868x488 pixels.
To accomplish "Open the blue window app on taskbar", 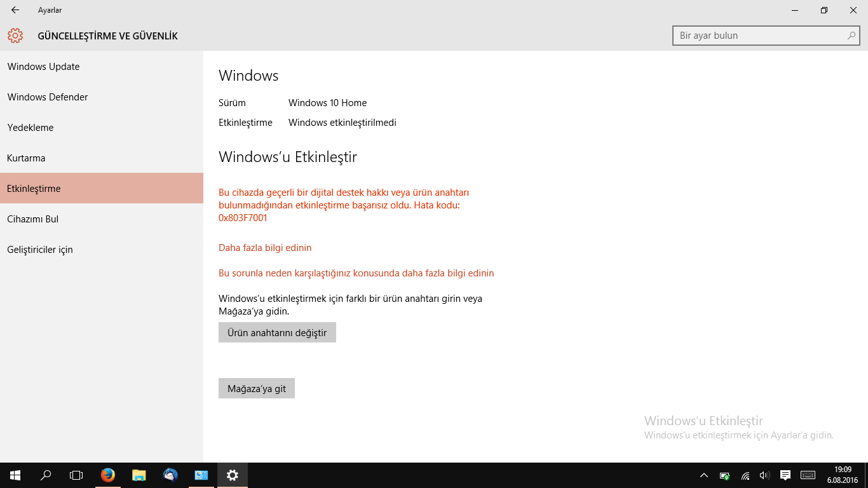I will click(201, 475).
